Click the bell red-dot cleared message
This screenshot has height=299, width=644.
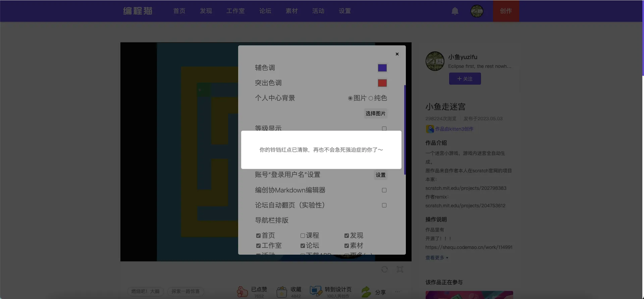[321, 150]
